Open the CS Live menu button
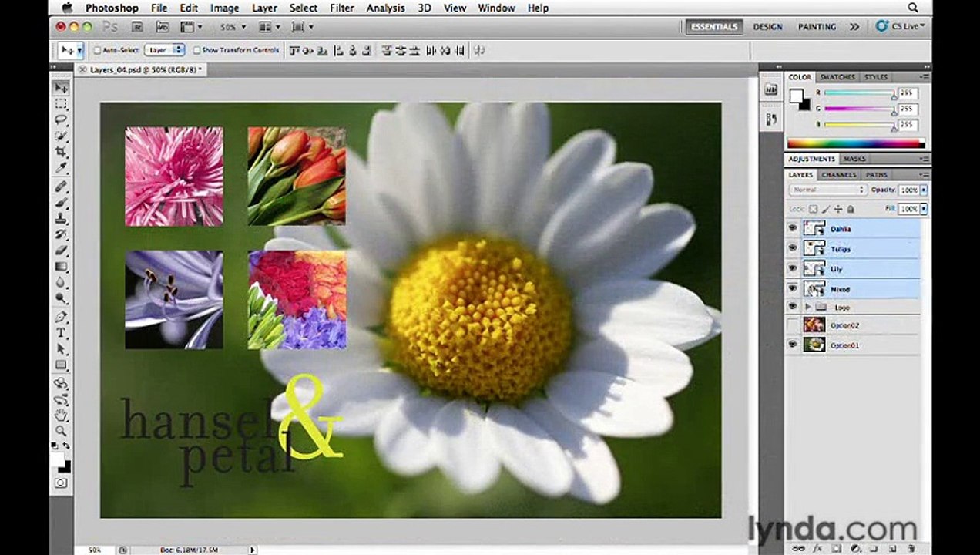The image size is (980, 555). pos(901,27)
